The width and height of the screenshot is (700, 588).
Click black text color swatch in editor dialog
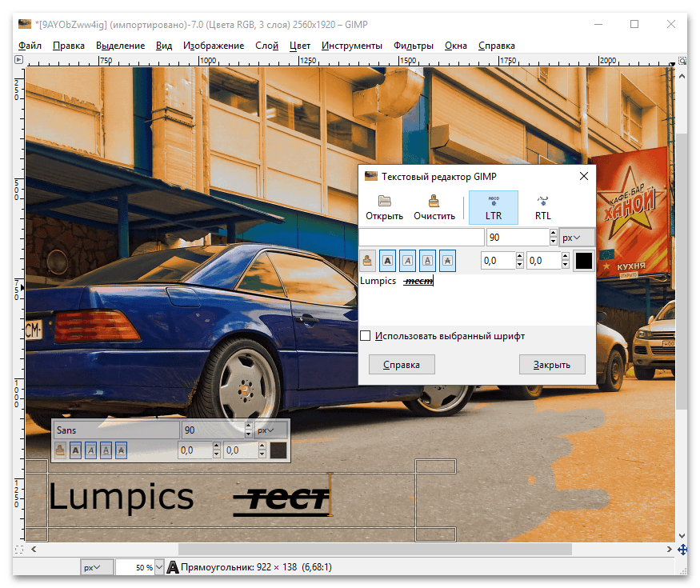[x=583, y=260]
